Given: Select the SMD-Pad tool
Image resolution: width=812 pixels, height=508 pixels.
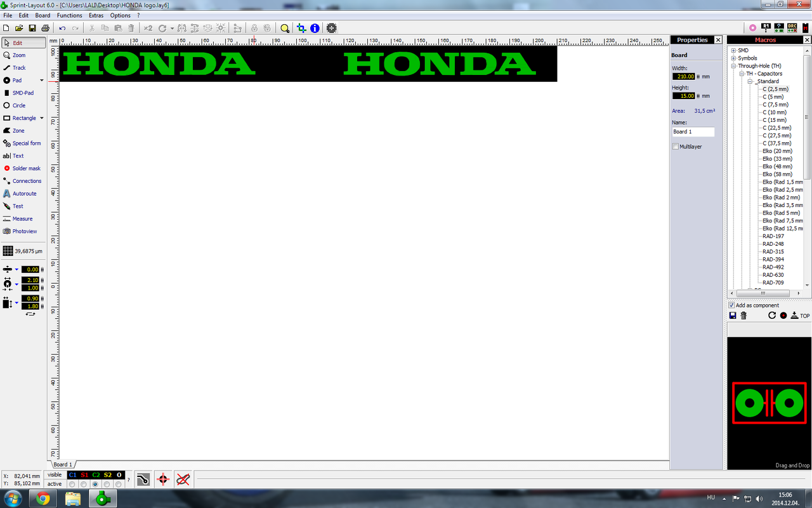Looking at the screenshot, I should 23,93.
